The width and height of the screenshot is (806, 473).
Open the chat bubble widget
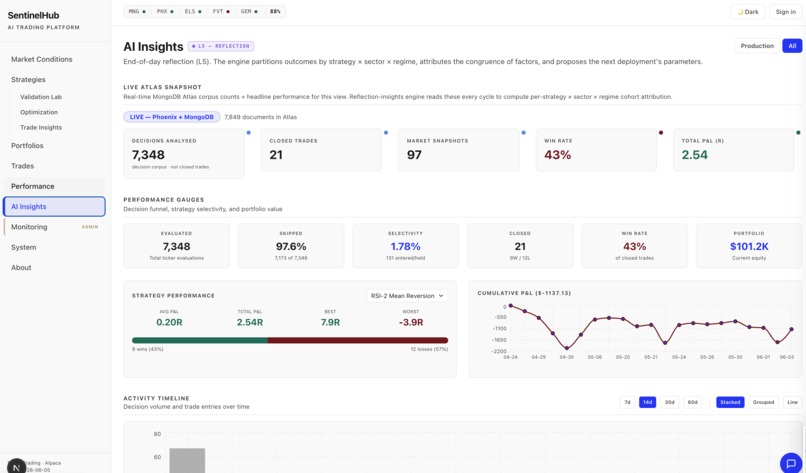[791, 463]
